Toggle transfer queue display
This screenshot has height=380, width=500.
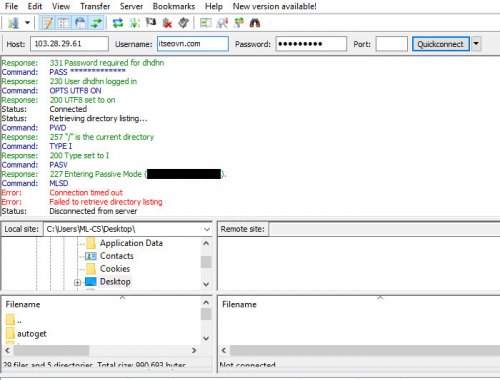click(x=97, y=23)
